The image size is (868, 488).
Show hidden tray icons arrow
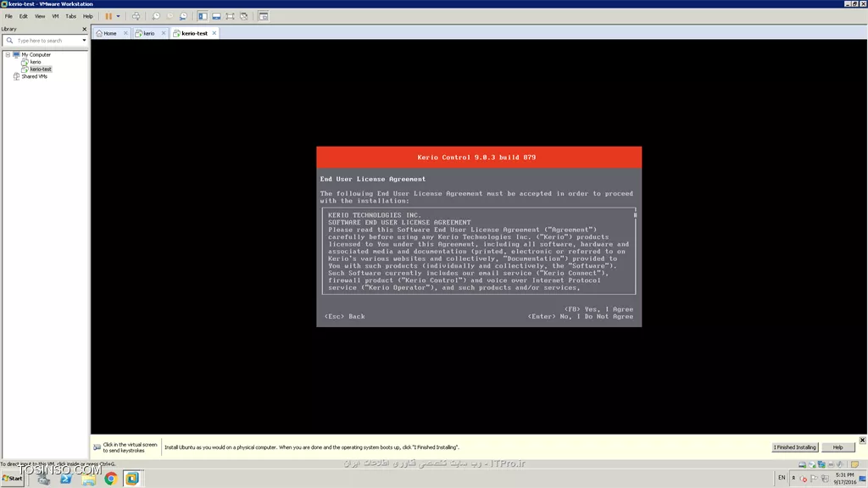pos(793,478)
